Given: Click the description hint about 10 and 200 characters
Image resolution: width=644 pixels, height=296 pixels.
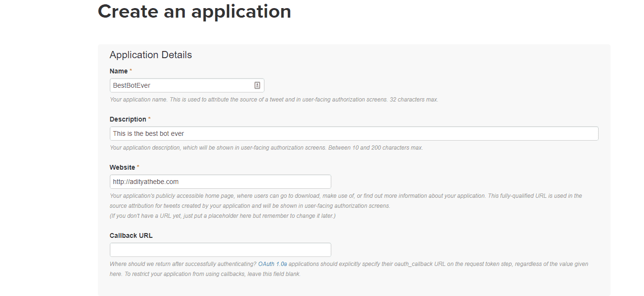Looking at the screenshot, I should click(266, 148).
